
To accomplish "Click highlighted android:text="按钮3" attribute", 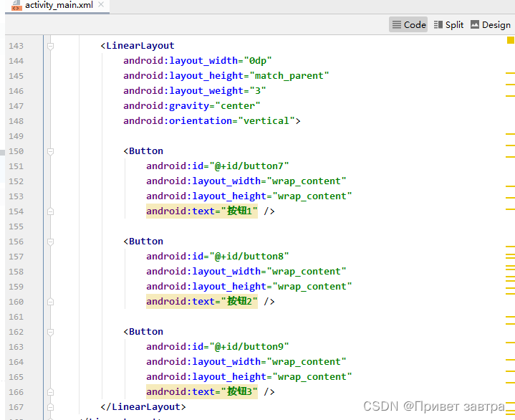I will (202, 392).
